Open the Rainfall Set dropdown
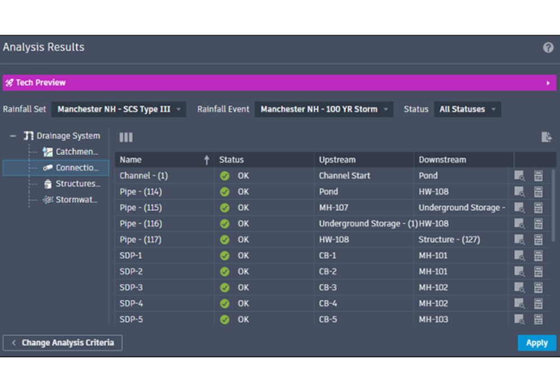 click(118, 109)
